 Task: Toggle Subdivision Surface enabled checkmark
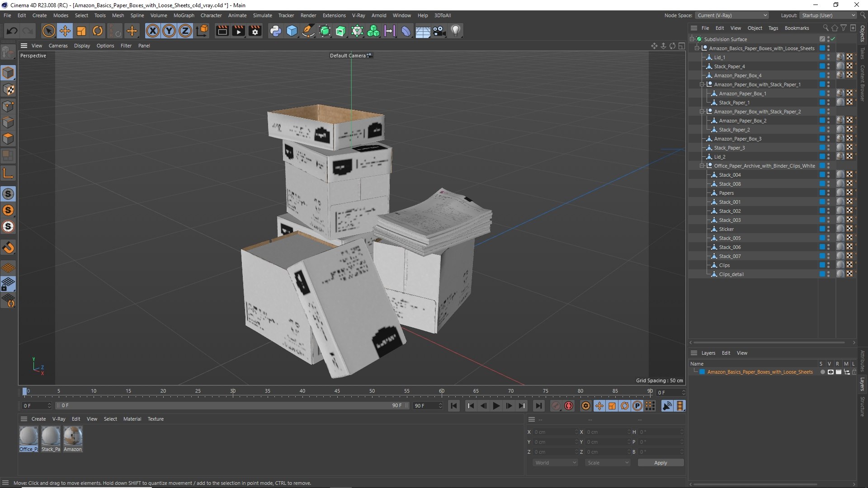pos(833,39)
